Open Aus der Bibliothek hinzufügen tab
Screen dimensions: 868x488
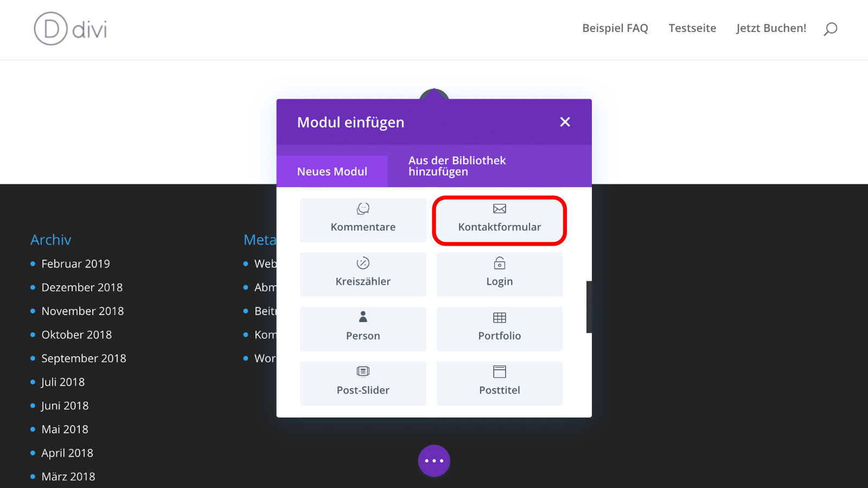457,166
